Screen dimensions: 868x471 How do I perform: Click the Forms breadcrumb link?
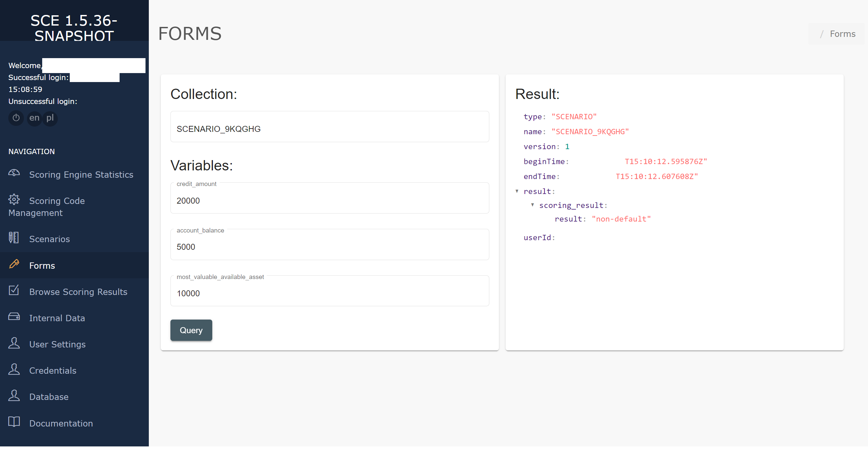click(842, 34)
